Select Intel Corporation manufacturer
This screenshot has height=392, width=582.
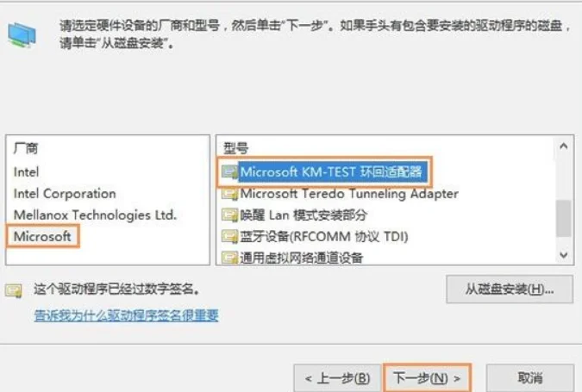[x=65, y=194]
